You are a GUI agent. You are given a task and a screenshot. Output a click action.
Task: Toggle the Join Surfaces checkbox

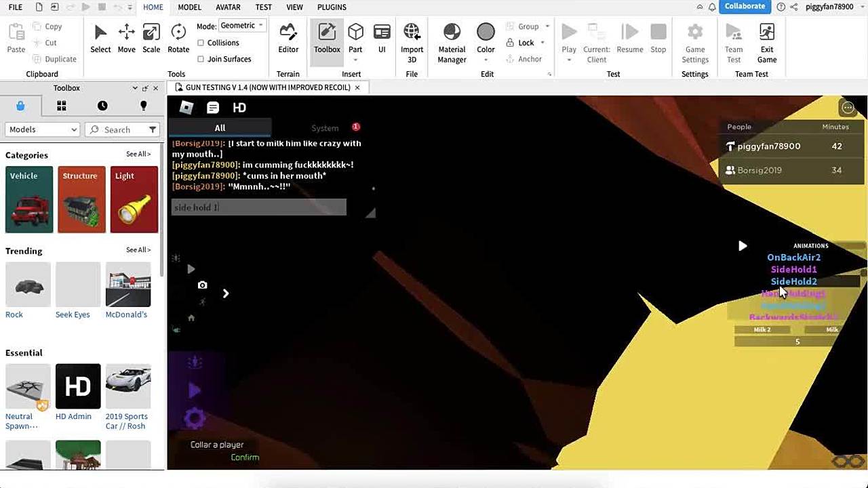tap(201, 59)
